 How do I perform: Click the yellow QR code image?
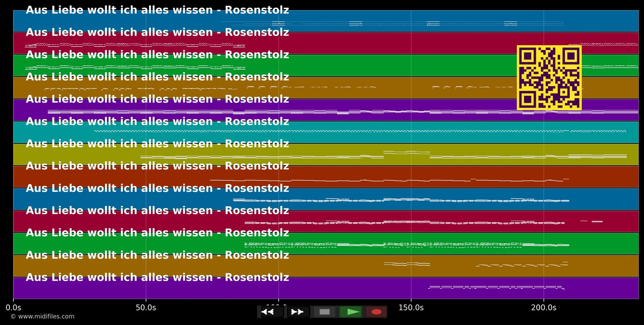click(x=549, y=78)
